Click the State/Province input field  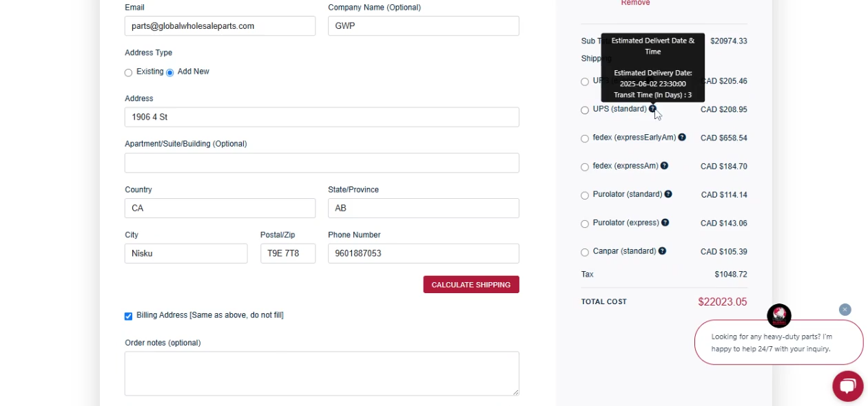[x=423, y=209]
